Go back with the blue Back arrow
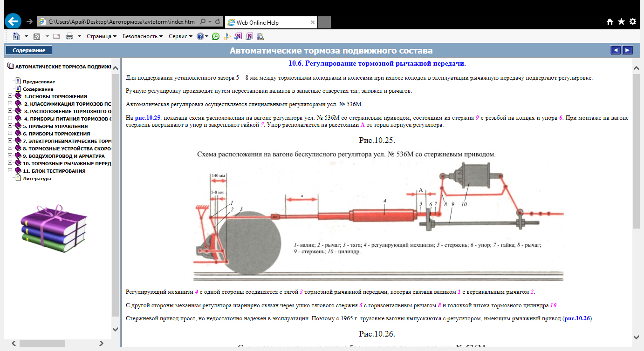 tap(13, 21)
